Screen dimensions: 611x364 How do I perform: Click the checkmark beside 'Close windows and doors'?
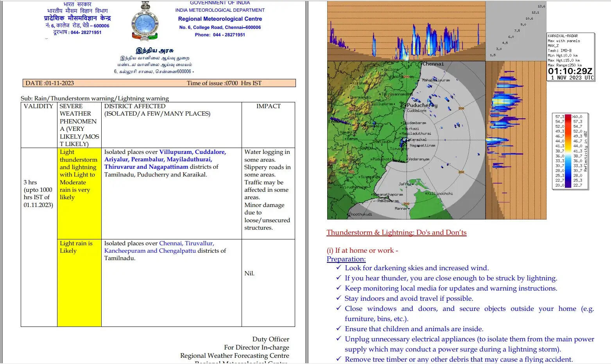coord(339,308)
